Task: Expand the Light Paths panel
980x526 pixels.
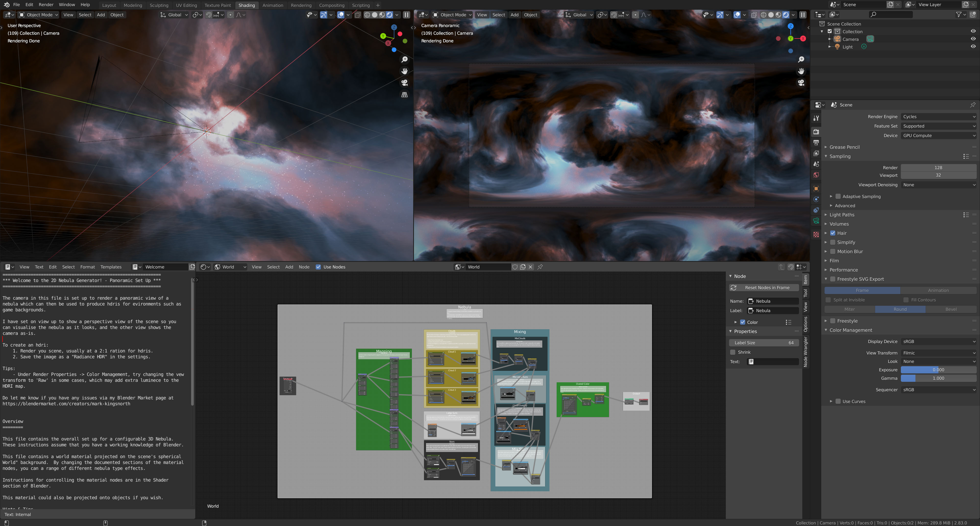Action: (x=842, y=215)
